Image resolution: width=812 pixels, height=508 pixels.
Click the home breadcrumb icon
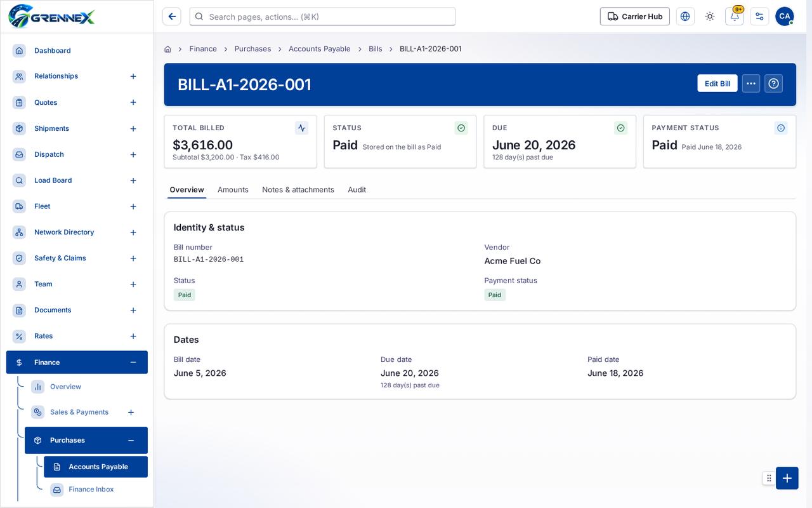pos(167,49)
